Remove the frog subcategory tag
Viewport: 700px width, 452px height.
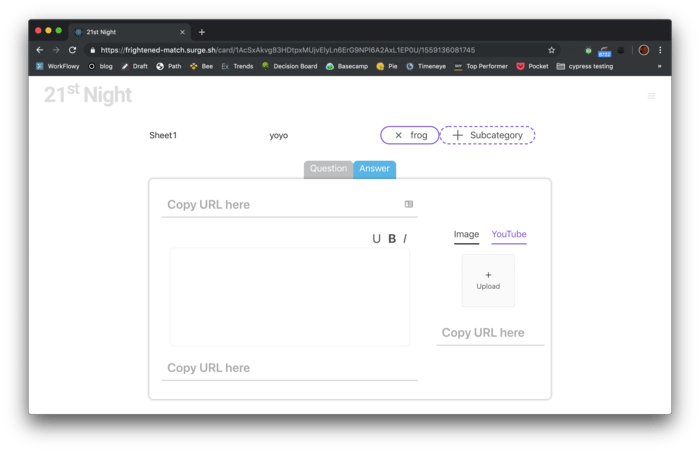398,135
